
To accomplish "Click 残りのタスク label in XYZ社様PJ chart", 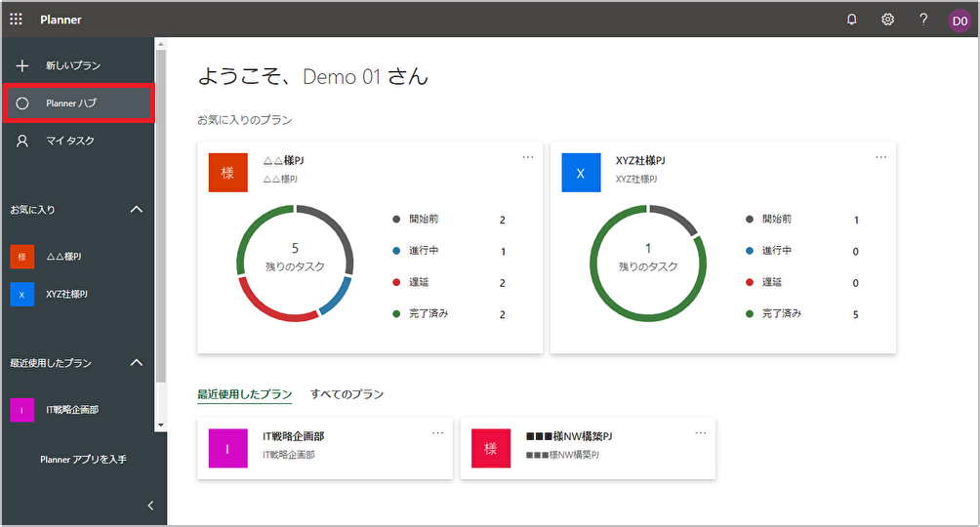I will [648, 267].
